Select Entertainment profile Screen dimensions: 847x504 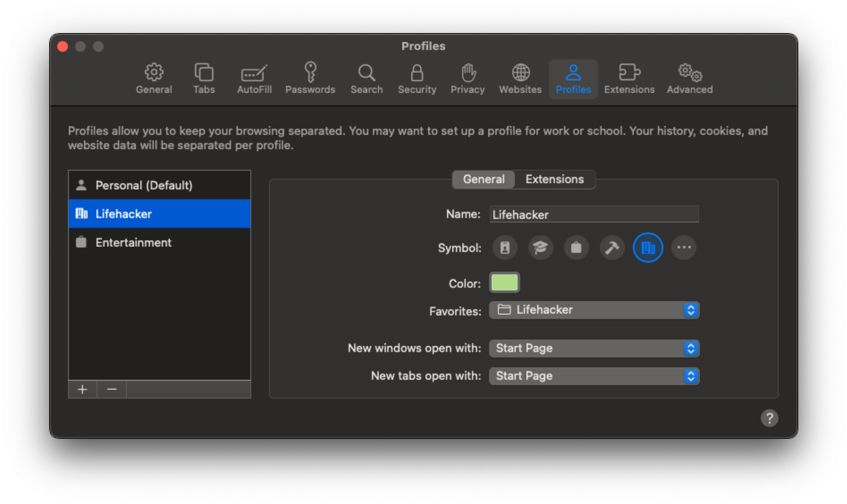[133, 242]
